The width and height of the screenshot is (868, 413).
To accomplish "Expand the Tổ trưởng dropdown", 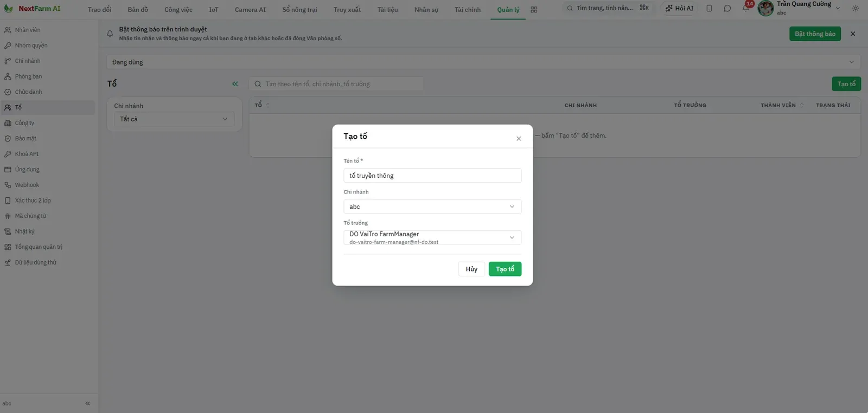I will (432, 237).
